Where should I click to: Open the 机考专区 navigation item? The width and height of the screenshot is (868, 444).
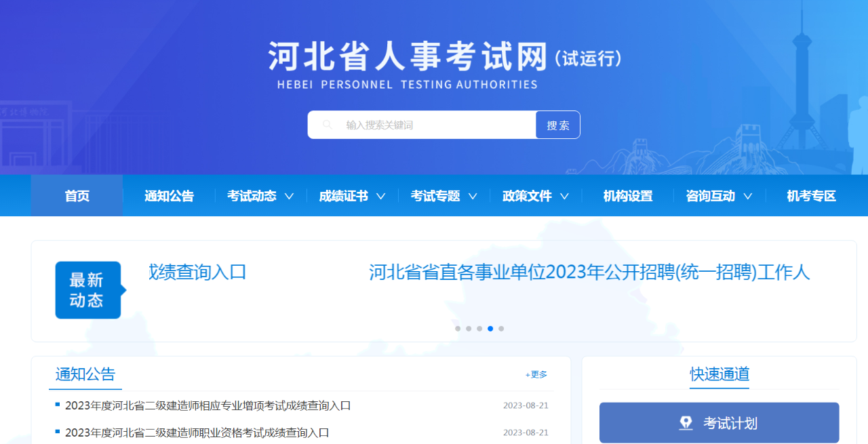(812, 196)
